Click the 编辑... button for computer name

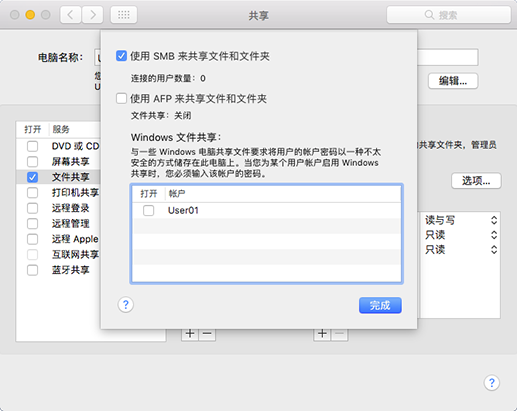[x=453, y=81]
